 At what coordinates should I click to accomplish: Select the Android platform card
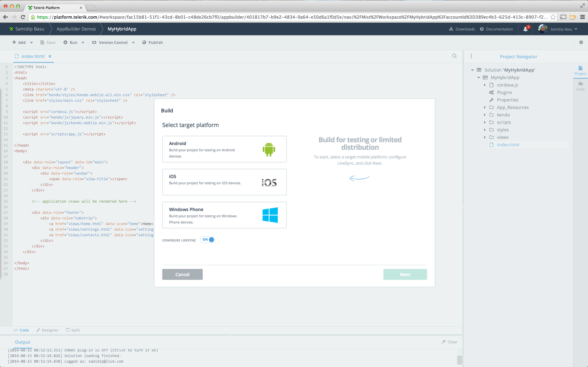pos(224,149)
